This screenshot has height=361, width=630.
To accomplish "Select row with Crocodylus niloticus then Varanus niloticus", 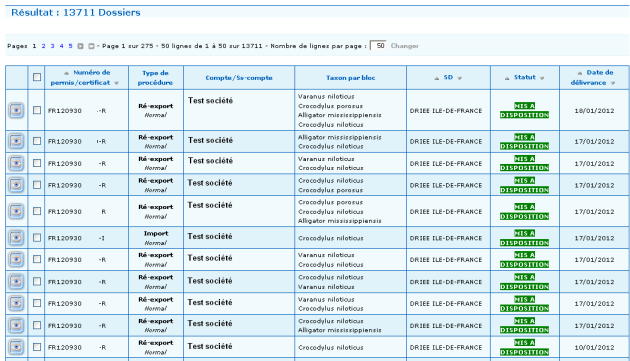I will (37, 281).
